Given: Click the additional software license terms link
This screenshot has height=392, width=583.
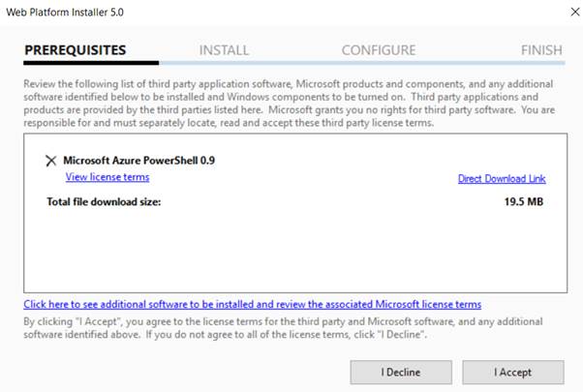Looking at the screenshot, I should point(252,304).
